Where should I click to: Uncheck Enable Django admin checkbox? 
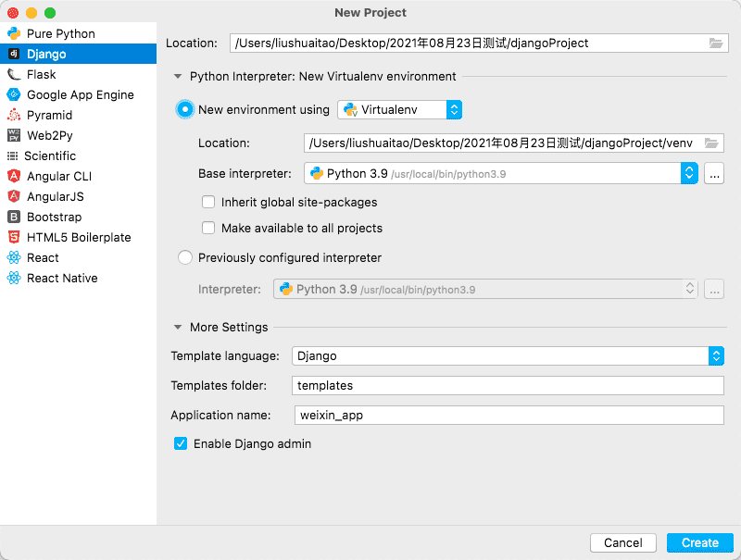[x=181, y=443]
